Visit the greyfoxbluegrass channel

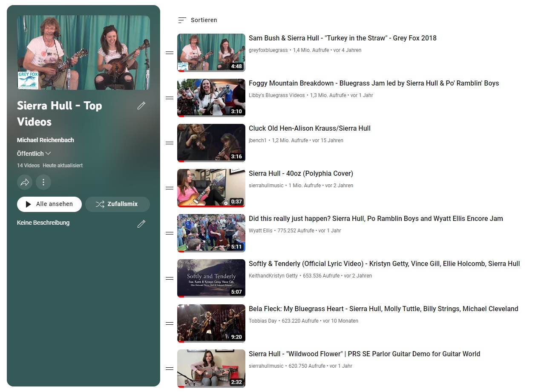click(x=268, y=50)
